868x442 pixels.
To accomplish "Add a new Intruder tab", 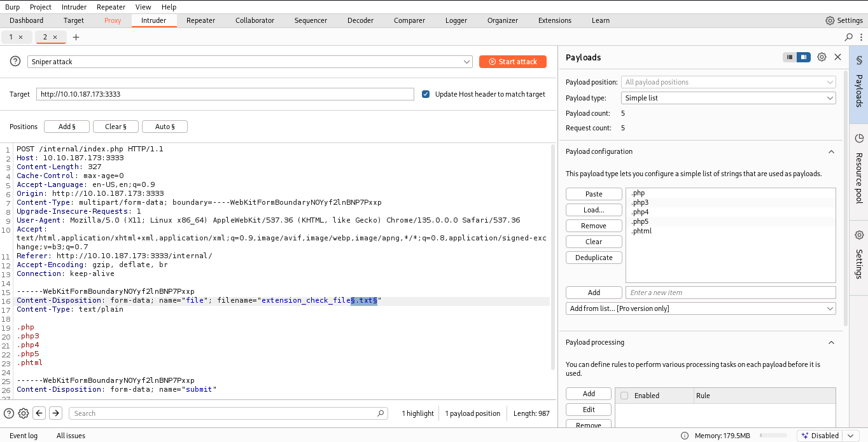I will pos(76,37).
